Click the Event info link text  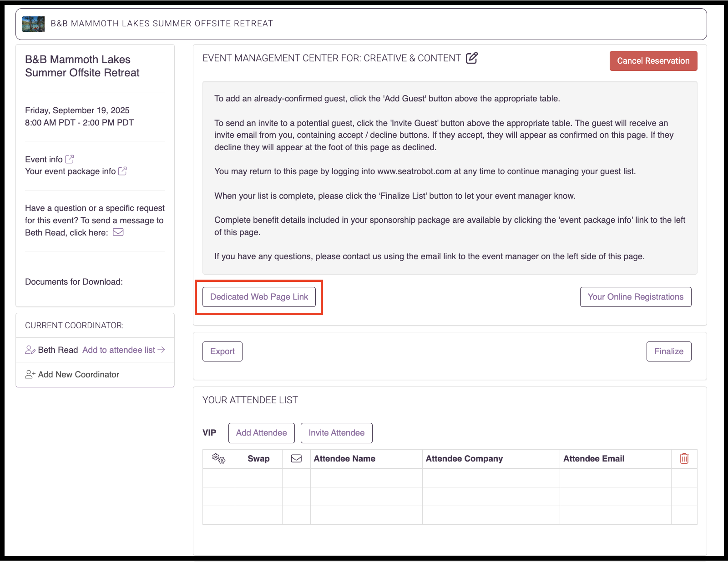tap(44, 160)
